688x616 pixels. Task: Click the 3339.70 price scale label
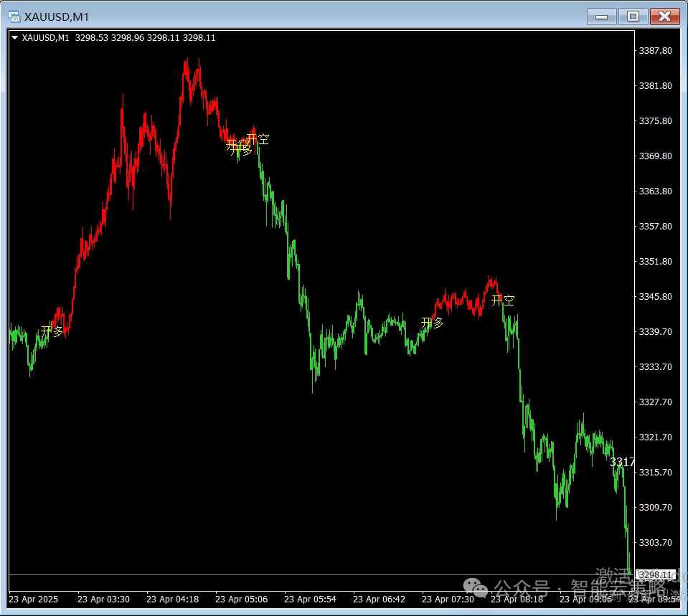(655, 332)
